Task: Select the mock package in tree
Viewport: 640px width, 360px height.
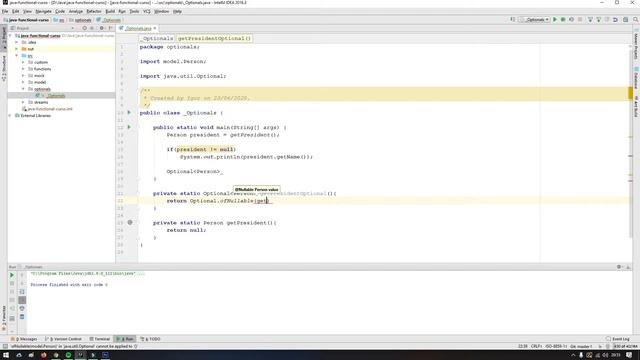Action: (39, 76)
